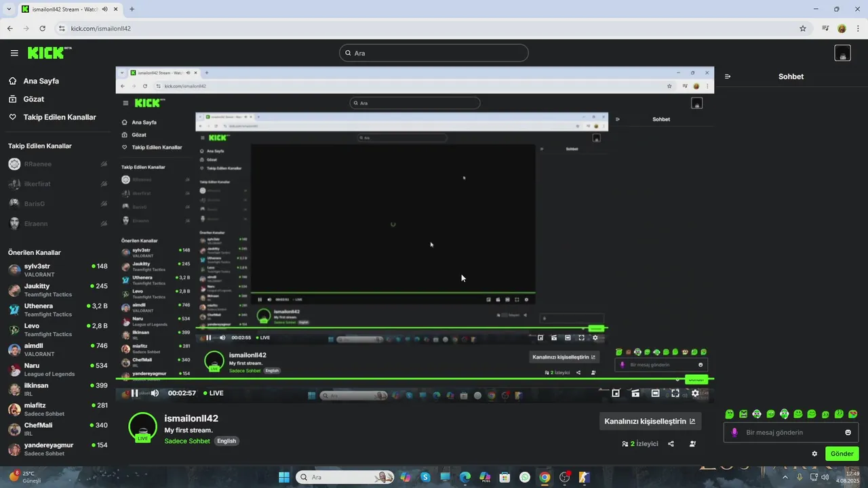Open the Gözat browse page
This screenshot has height=488, width=868.
(x=34, y=99)
